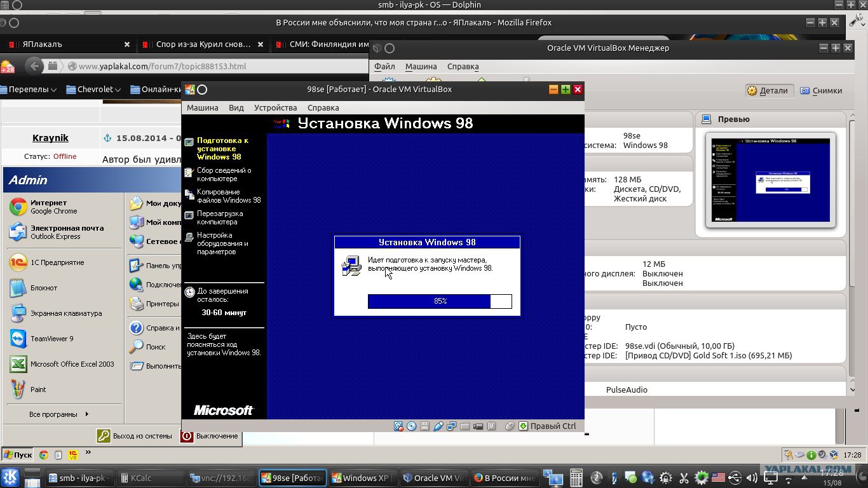Open Файл menu in VirtualBox Менеджер
Image resolution: width=868 pixels, height=488 pixels.
pyautogui.click(x=384, y=66)
